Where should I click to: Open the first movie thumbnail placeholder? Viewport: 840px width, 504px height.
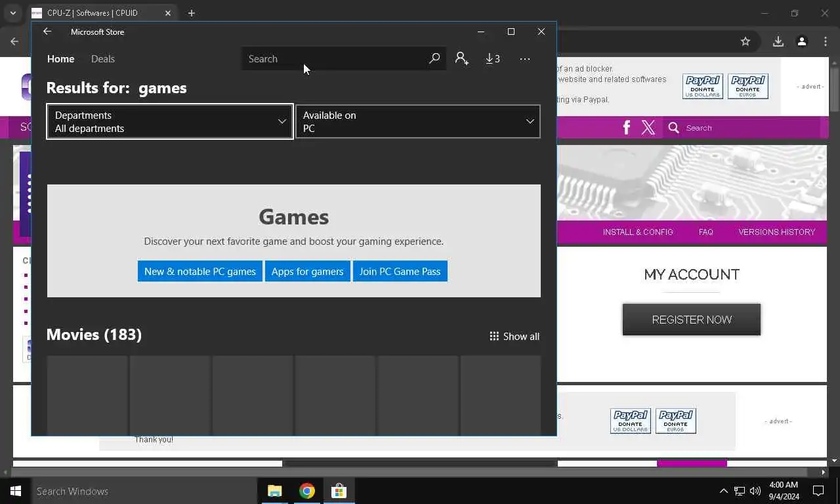click(x=87, y=395)
